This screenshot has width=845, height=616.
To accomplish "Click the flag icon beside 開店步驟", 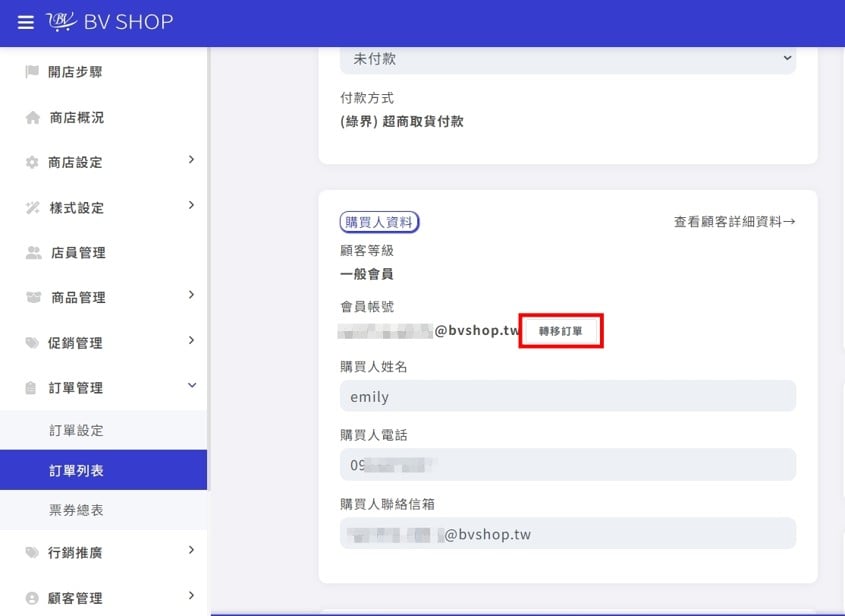I will (x=32, y=71).
